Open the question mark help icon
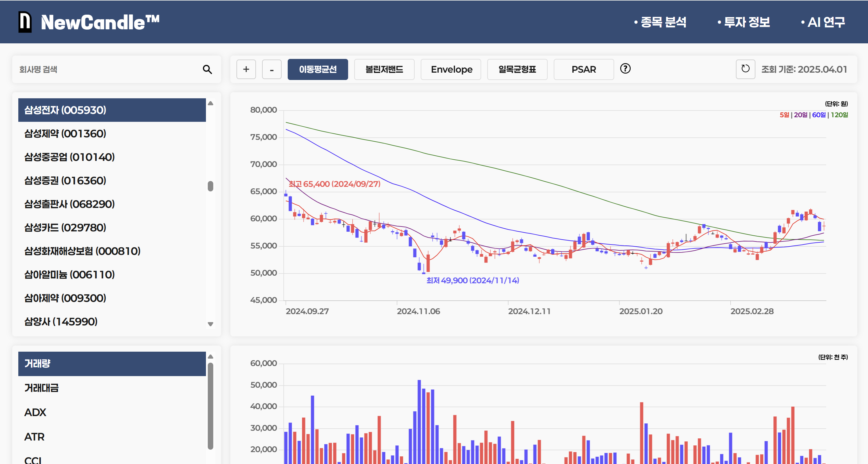Viewport: 868px width, 464px height. [x=625, y=69]
